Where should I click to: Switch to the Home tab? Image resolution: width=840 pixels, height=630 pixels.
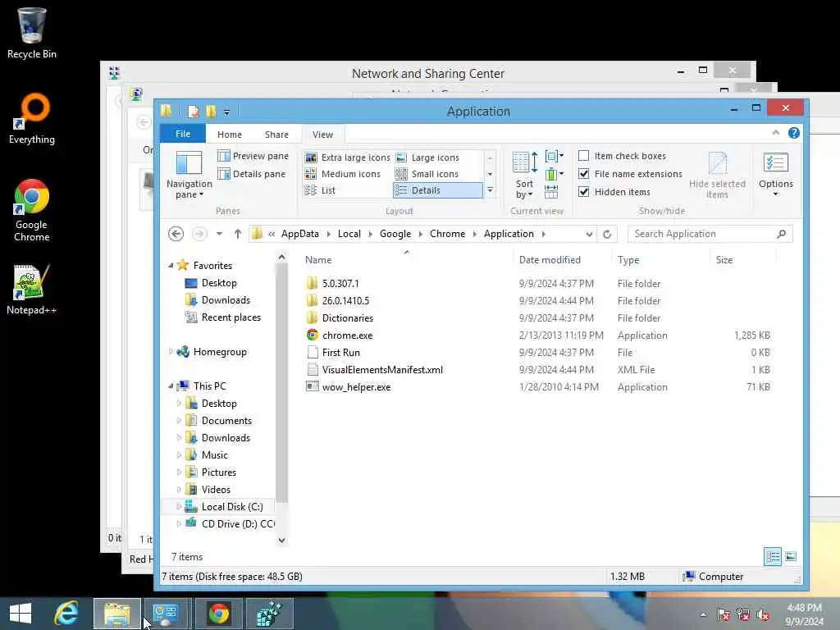[x=230, y=135]
